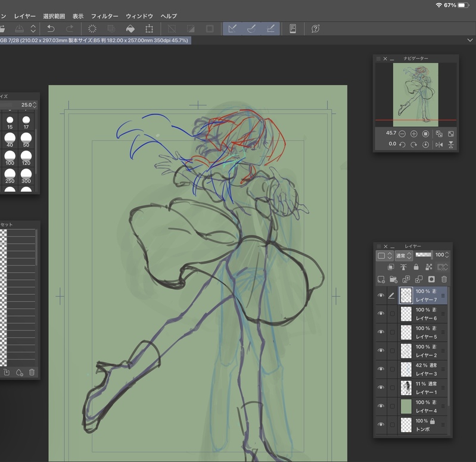Screen dimensions: 476x462
Task: Open the フィルター menu
Action: 104,16
